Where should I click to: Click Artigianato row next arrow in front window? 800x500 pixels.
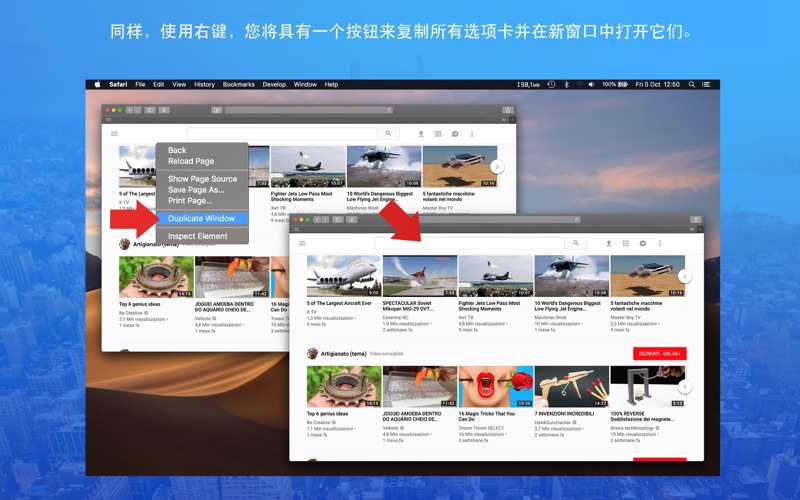tap(685, 387)
